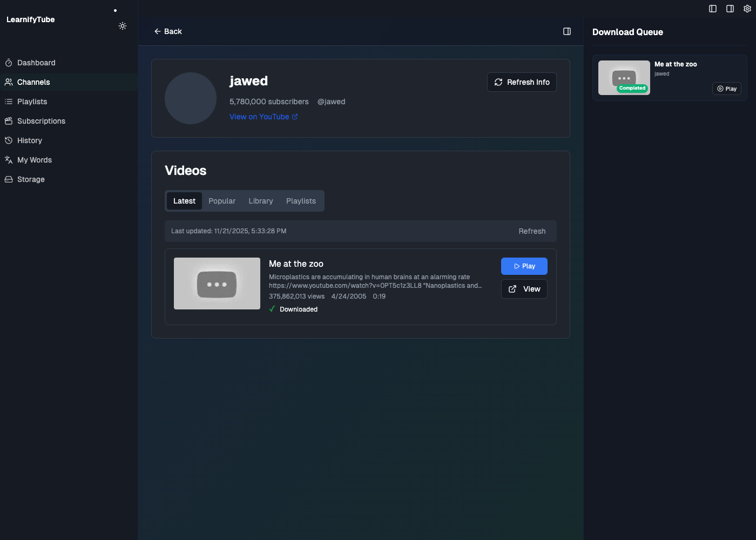Click the panel icon beside the Back header
Image resolution: width=756 pixels, height=540 pixels.
(x=567, y=31)
